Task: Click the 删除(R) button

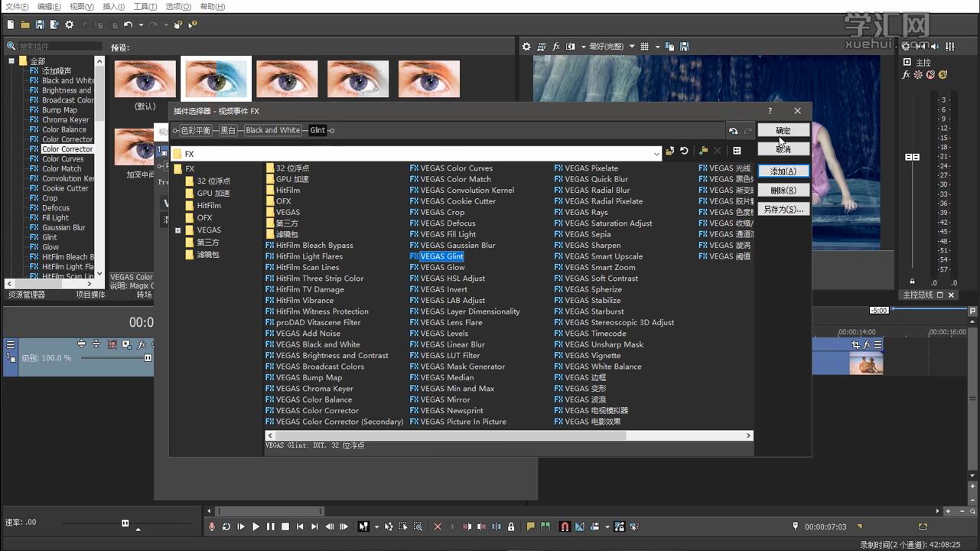Action: coord(783,191)
